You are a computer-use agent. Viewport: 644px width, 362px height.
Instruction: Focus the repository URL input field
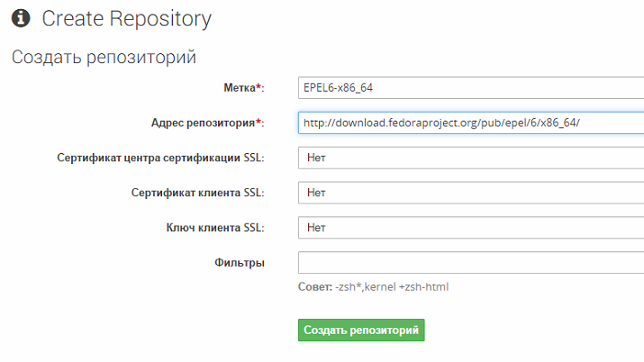click(470, 122)
